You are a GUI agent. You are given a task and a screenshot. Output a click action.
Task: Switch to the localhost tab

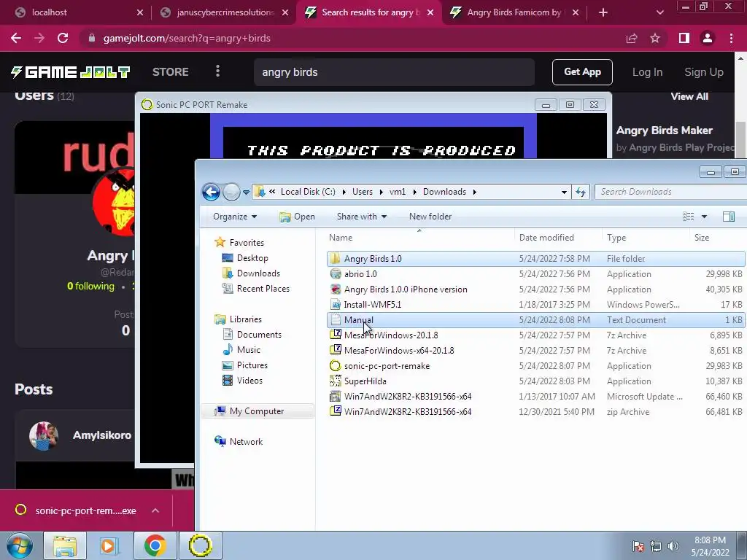79,12
